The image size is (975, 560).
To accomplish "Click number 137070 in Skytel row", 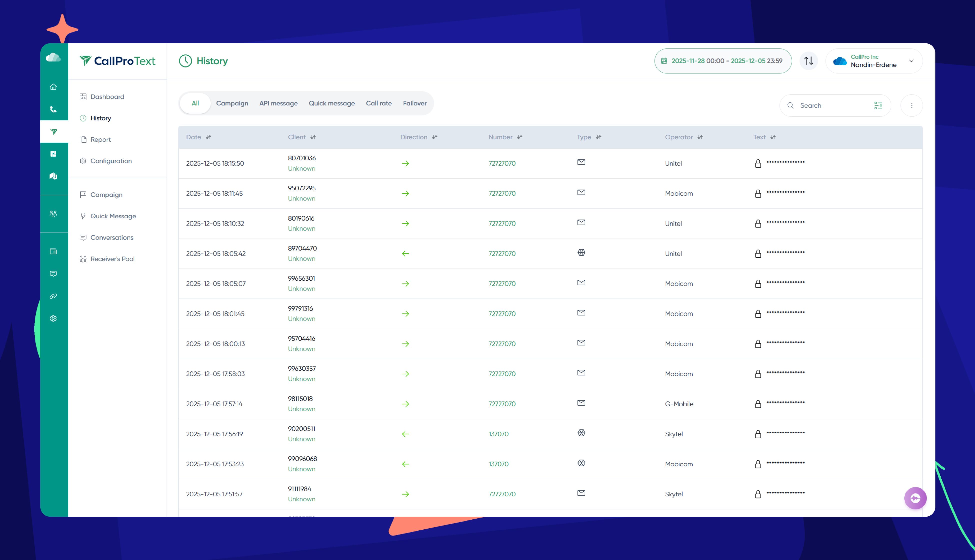I will coord(498,434).
